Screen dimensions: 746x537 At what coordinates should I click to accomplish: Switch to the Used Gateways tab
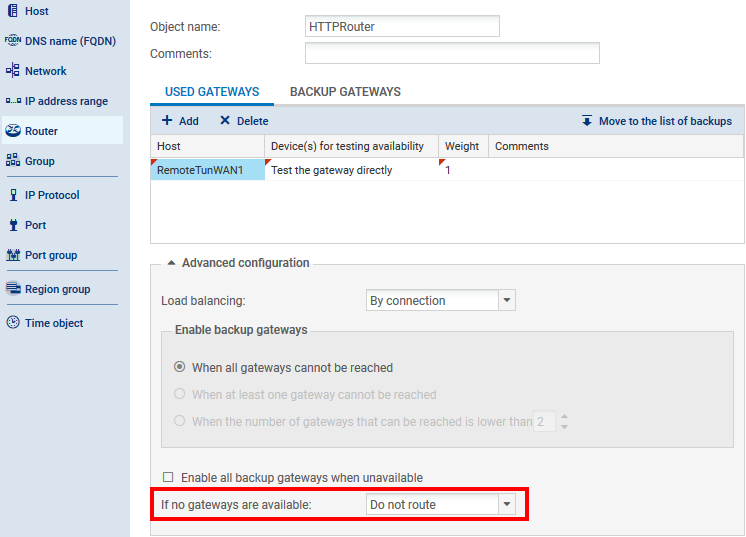[x=211, y=92]
